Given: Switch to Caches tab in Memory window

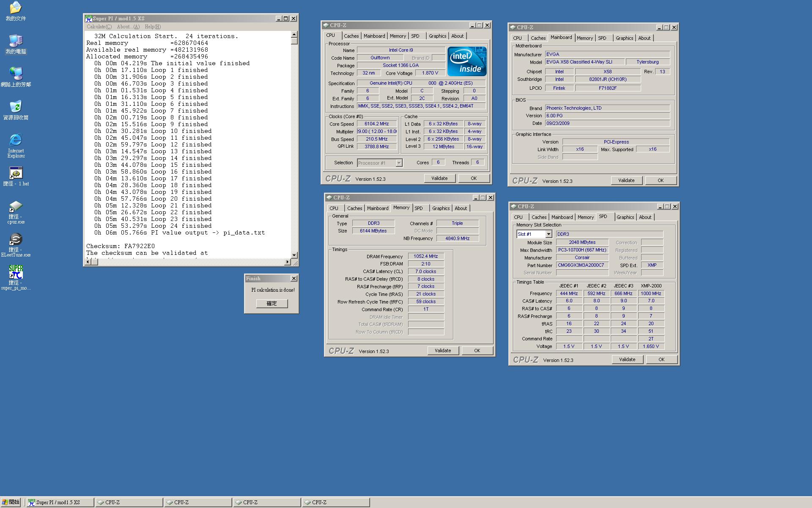Looking at the screenshot, I should coord(354,208).
